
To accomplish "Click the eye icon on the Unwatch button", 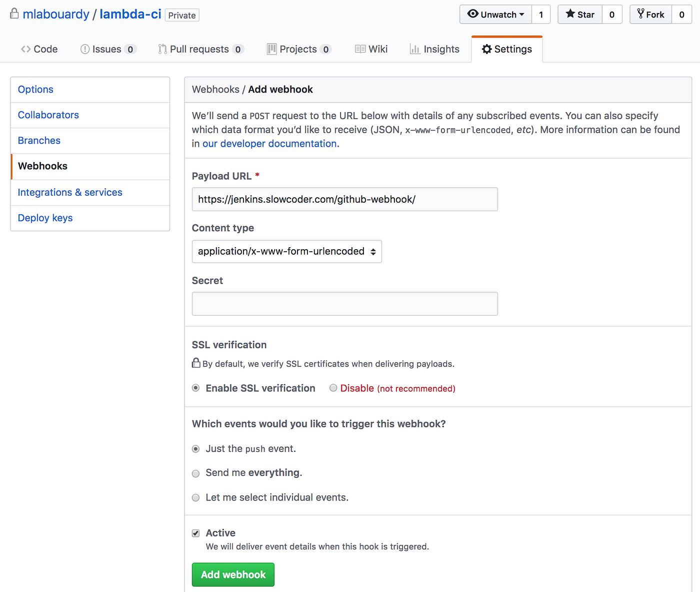I will (x=472, y=14).
